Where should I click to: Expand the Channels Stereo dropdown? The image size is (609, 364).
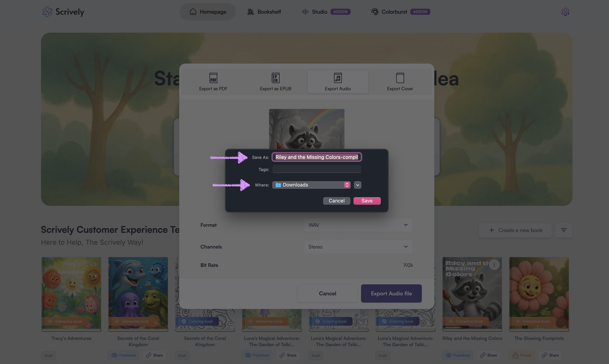click(358, 247)
